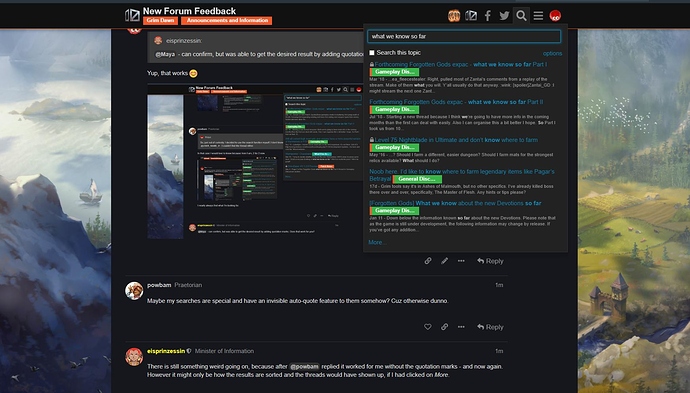Click the search magnifier icon in header
Screen dimensions: 690x393
pyautogui.click(x=521, y=16)
